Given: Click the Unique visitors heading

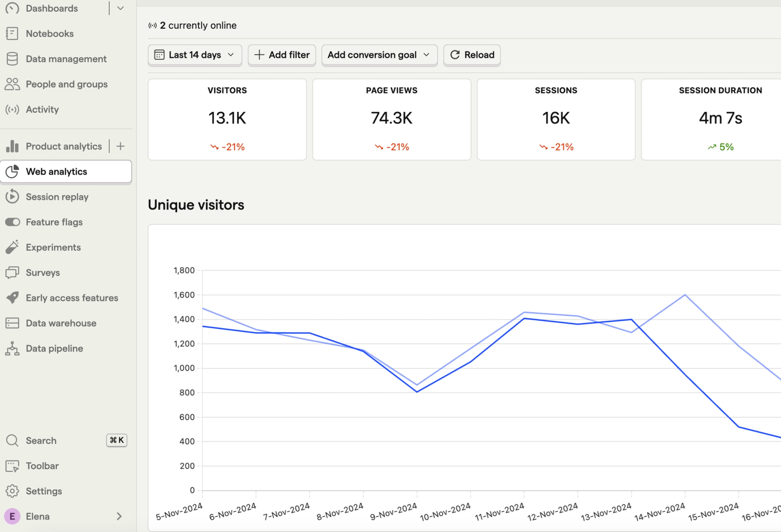Looking at the screenshot, I should point(196,205).
